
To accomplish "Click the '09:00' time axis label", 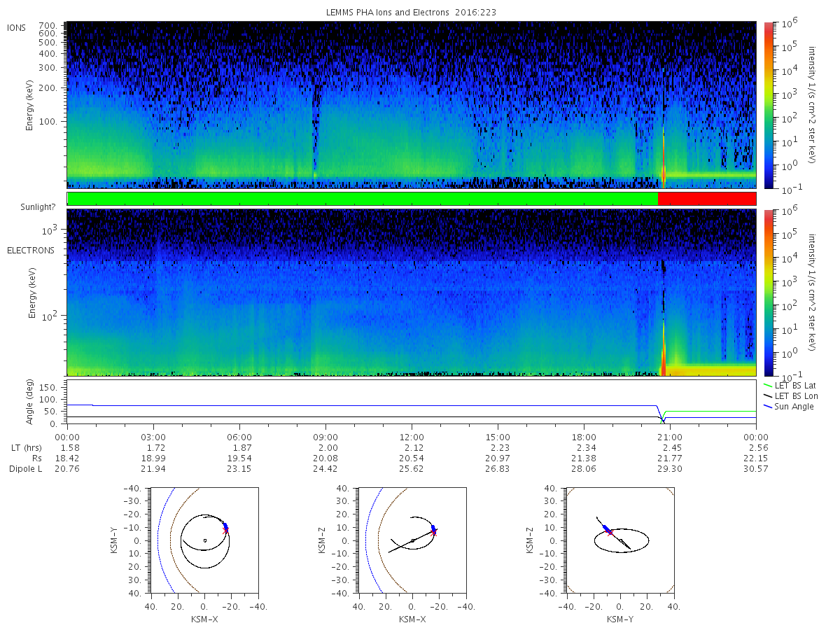I will point(325,437).
